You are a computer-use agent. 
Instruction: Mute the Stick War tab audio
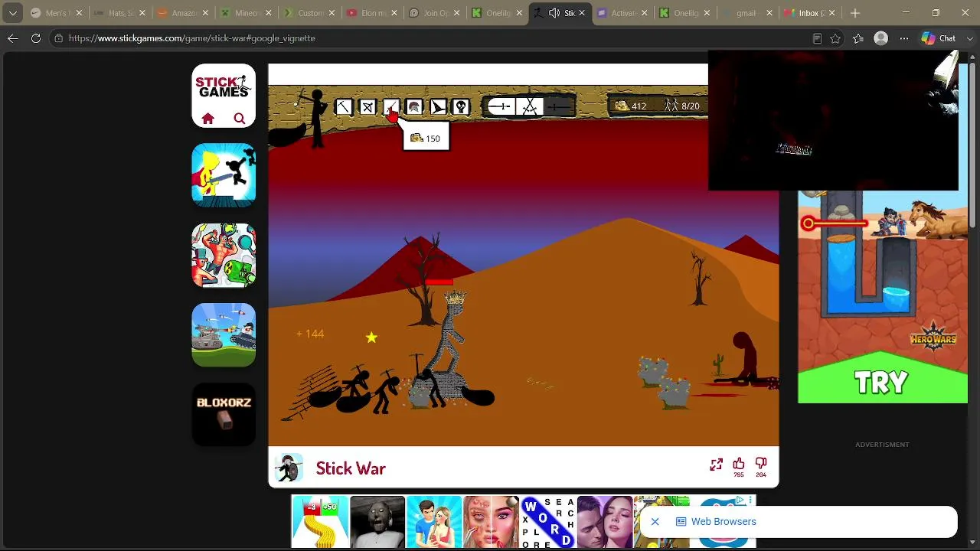pyautogui.click(x=554, y=13)
